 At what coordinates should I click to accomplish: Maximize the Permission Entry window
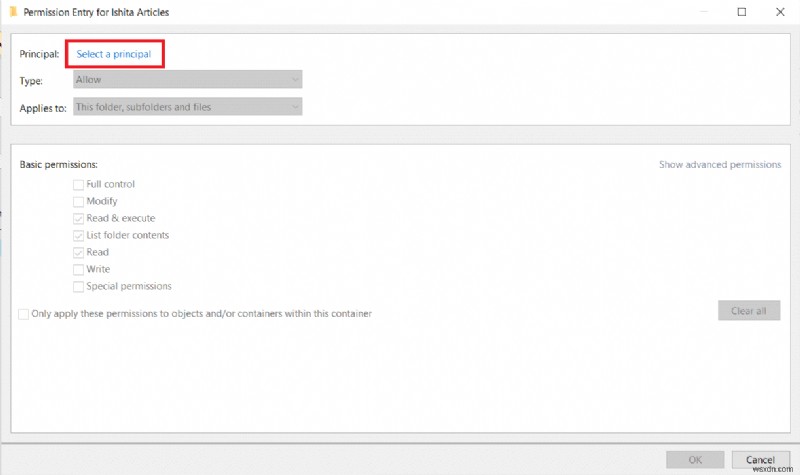(x=742, y=12)
